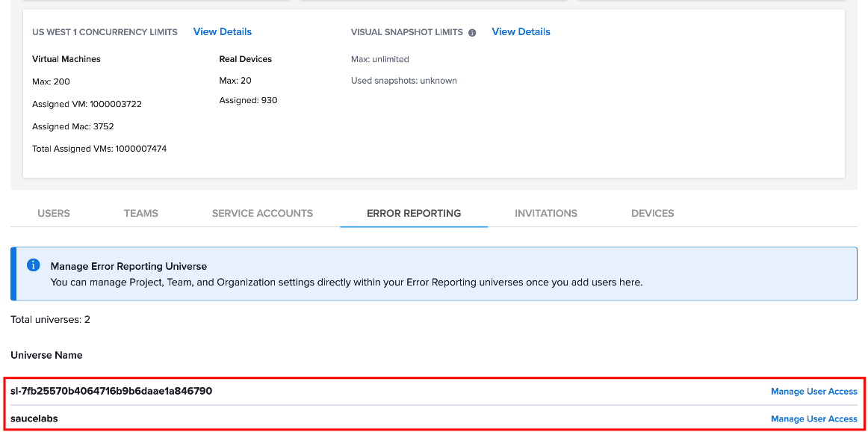
Task: Click the Manage Error Reporting Universe heading
Action: pos(128,266)
